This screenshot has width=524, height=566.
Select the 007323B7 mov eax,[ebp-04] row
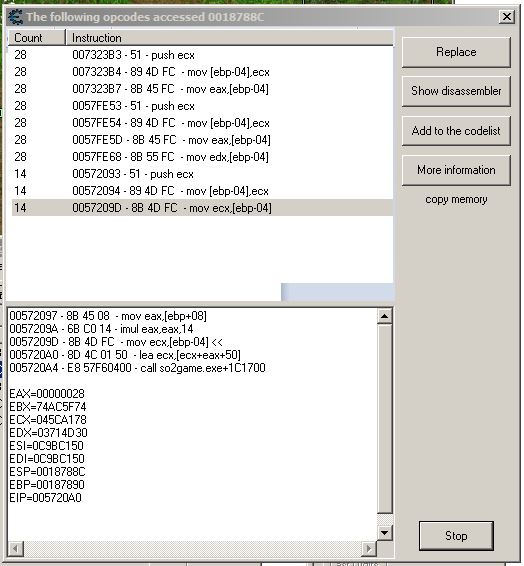click(202, 89)
